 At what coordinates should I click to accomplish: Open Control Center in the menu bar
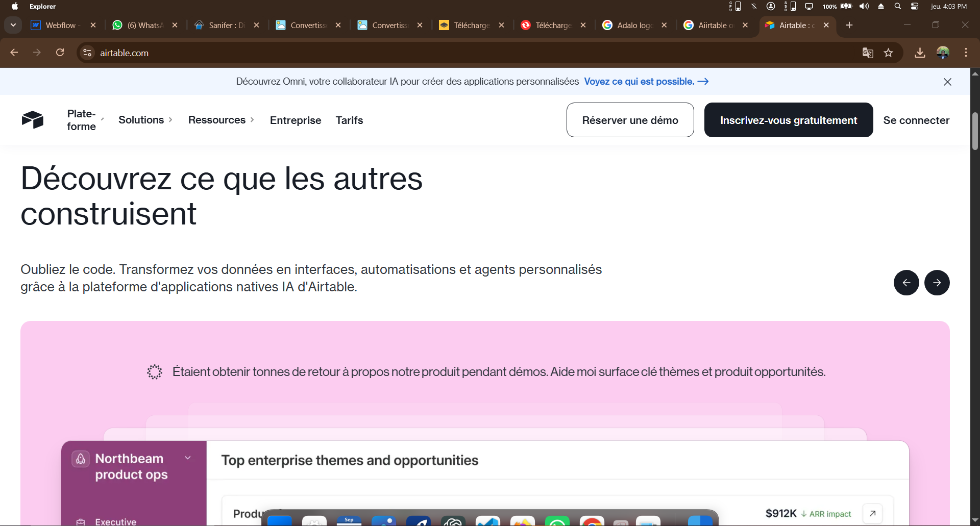(x=915, y=6)
